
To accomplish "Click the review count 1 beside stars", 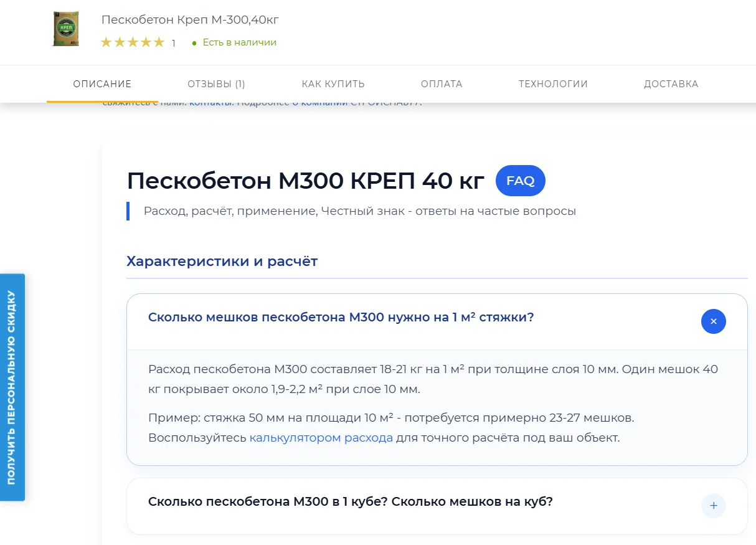I will point(174,43).
